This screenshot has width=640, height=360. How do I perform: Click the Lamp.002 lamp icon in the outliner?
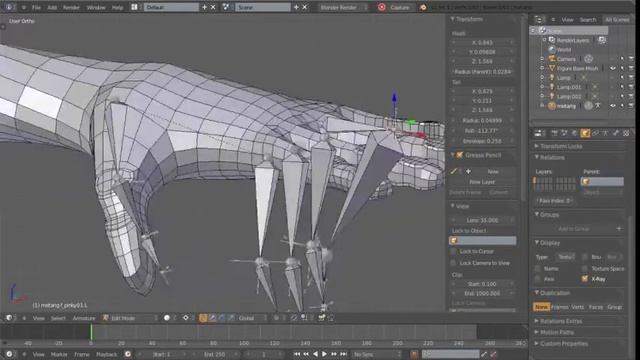tap(552, 96)
